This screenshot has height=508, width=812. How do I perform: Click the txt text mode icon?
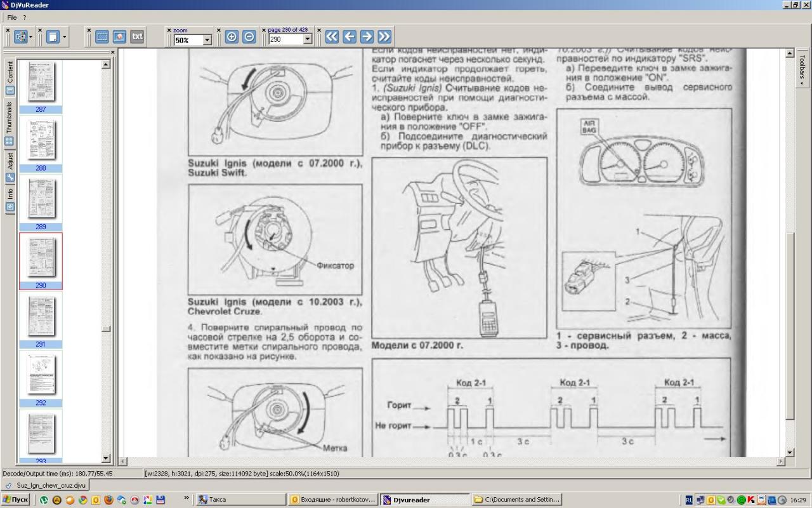click(x=137, y=37)
